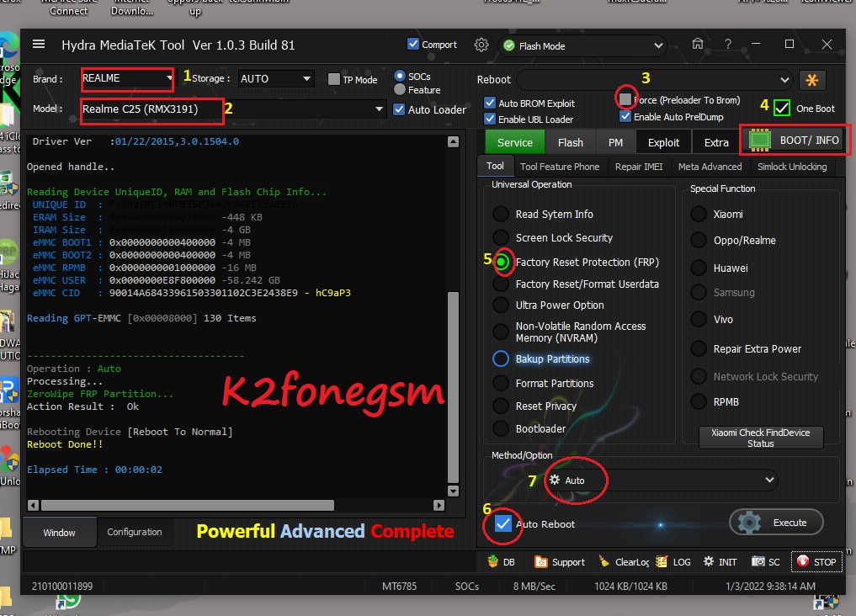Click the green Flash Mode check icon

point(508,45)
